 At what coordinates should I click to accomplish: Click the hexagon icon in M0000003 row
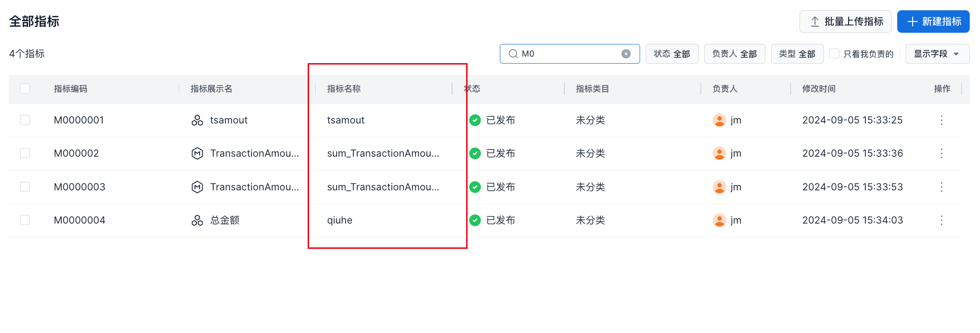click(197, 187)
